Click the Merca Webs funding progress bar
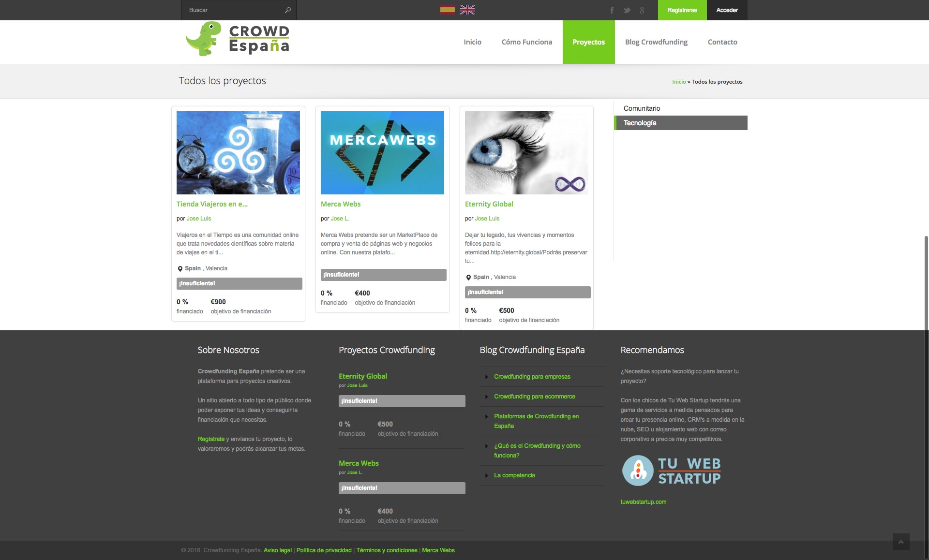Viewport: 929px width, 560px height. click(x=383, y=275)
